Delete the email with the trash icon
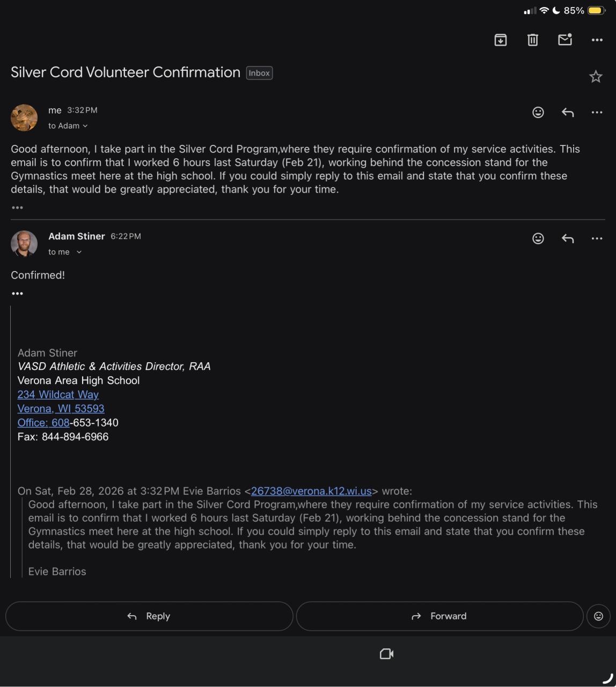The height and width of the screenshot is (687, 616). click(532, 40)
